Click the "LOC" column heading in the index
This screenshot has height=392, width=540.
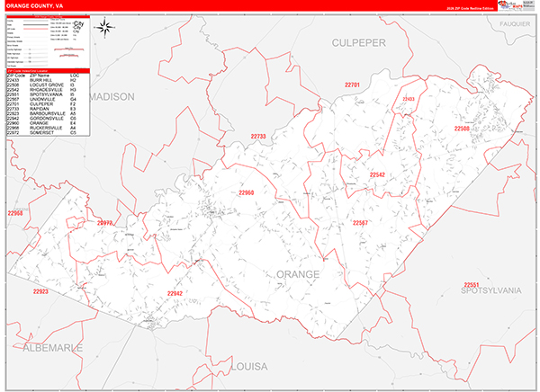(x=75, y=76)
